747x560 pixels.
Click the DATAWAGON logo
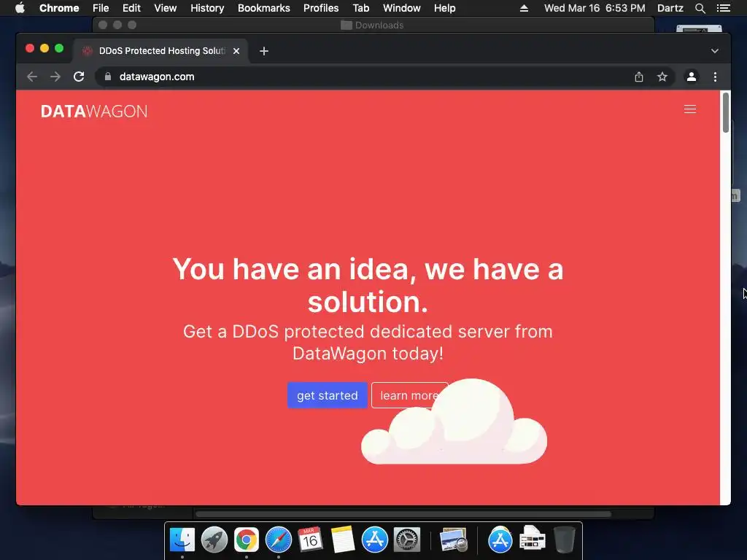point(94,111)
